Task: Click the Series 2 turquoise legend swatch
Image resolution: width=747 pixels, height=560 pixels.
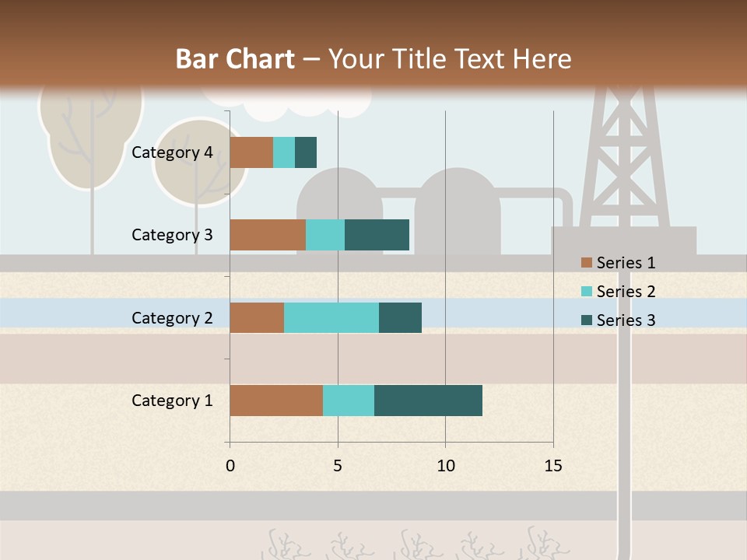Action: click(x=586, y=292)
